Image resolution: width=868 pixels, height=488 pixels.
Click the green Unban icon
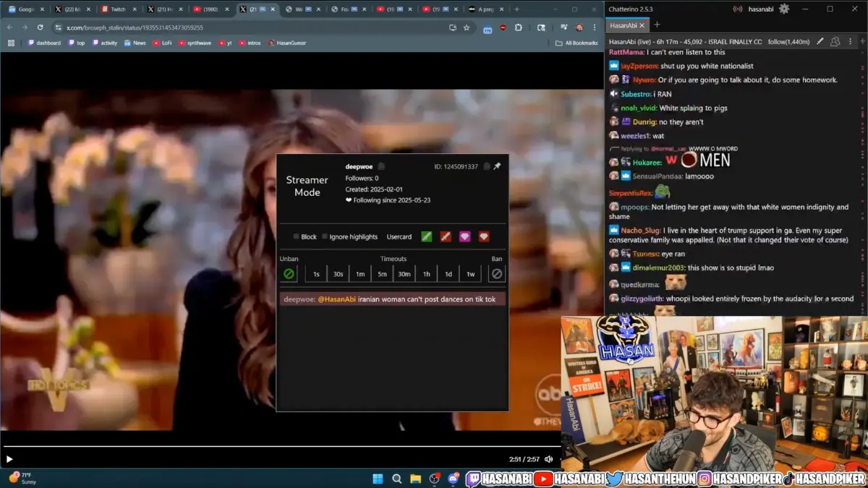(289, 274)
